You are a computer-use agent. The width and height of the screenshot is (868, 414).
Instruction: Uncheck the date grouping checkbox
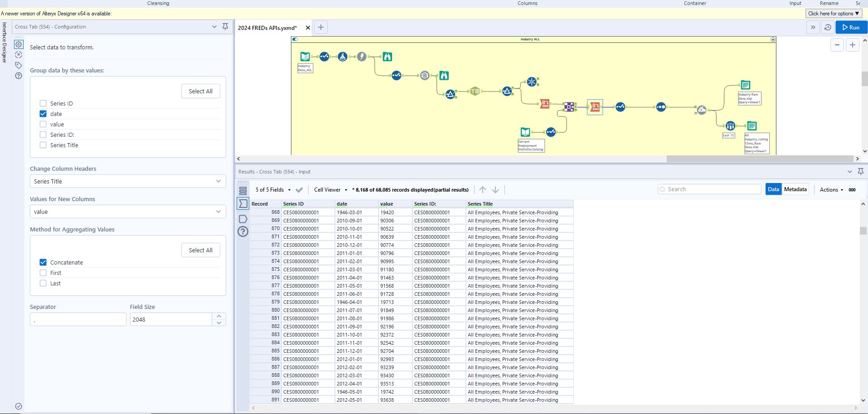tap(43, 114)
